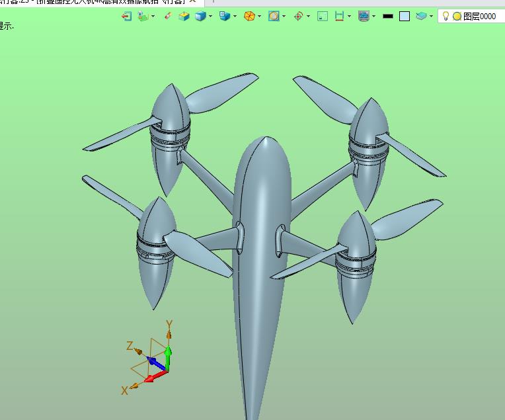The image size is (505, 420).
Task: Click the blue view orientation cube icon
Action: tap(225, 16)
